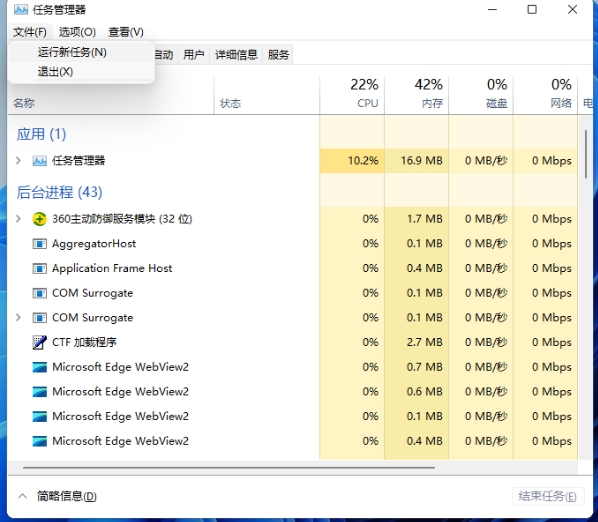Sort by the 磁盘 column header
The width and height of the screenshot is (598, 522).
pos(481,94)
